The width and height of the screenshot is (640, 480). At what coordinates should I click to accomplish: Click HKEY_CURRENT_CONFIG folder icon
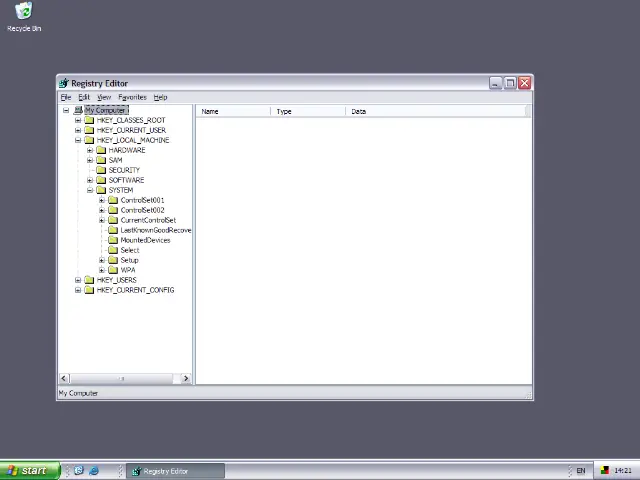click(89, 290)
